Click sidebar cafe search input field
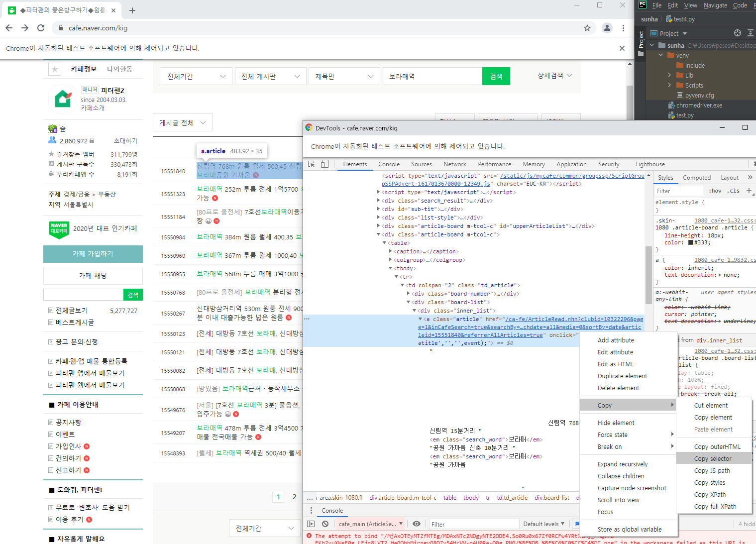The width and height of the screenshot is (756, 544). tap(84, 295)
